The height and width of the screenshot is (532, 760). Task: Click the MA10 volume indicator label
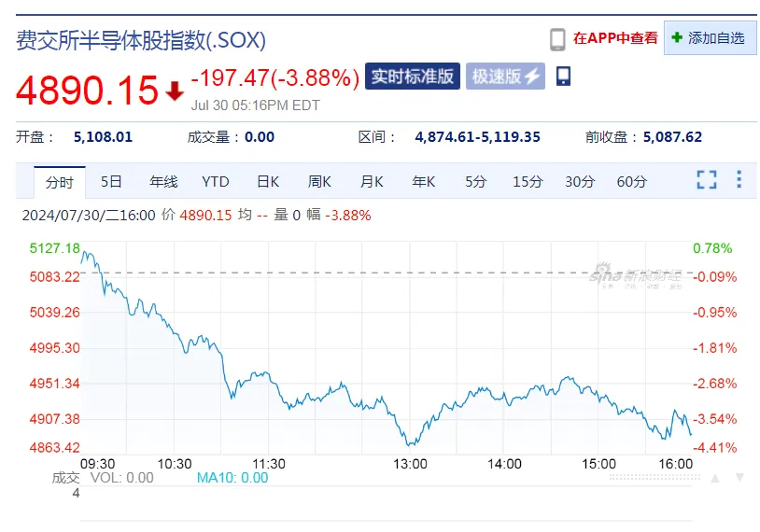[232, 478]
